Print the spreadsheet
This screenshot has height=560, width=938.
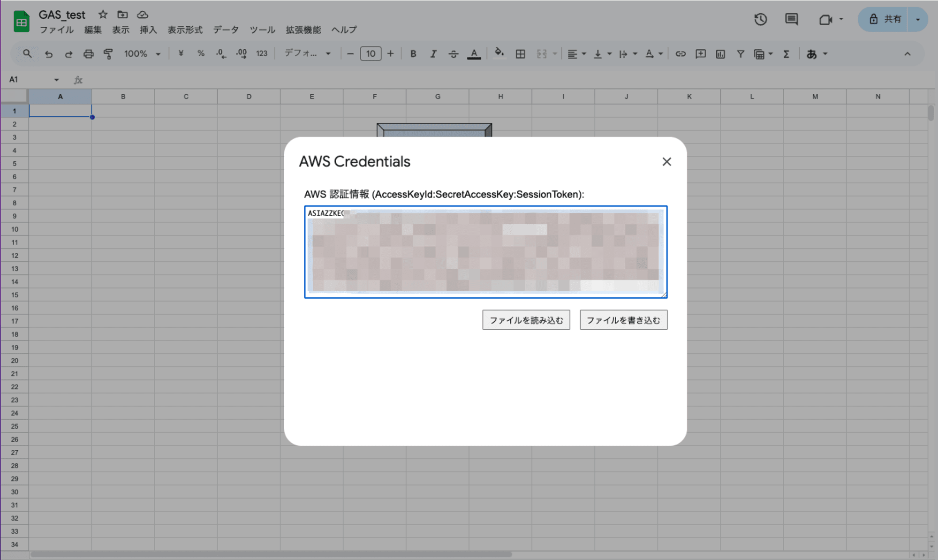[88, 54]
